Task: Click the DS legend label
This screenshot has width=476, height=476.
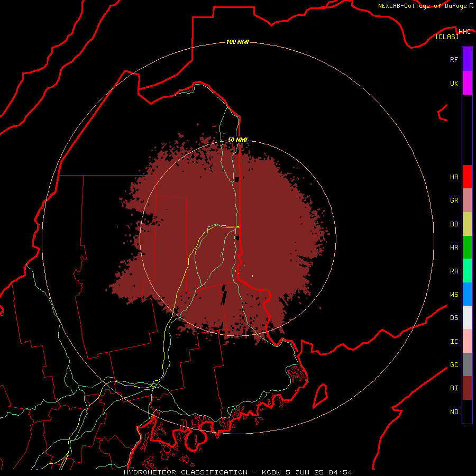Action: [454, 318]
